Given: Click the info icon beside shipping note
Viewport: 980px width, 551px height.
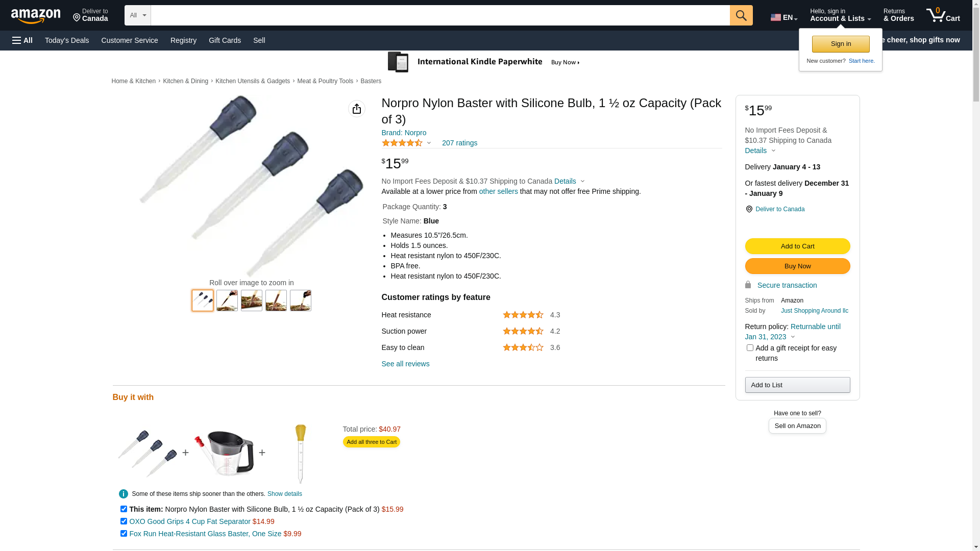Looking at the screenshot, I should point(124,494).
